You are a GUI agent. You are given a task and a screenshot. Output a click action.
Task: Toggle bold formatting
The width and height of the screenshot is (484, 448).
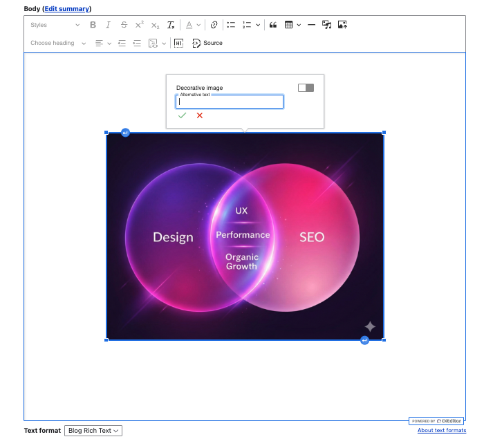[93, 25]
